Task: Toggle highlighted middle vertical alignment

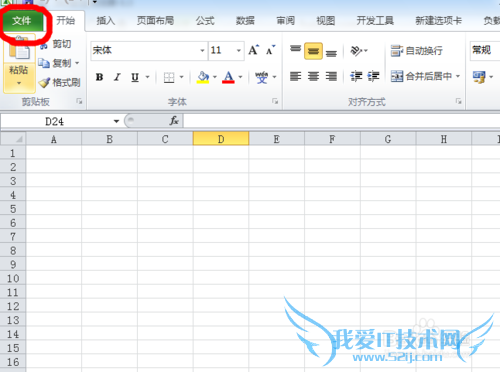Action: [x=313, y=51]
